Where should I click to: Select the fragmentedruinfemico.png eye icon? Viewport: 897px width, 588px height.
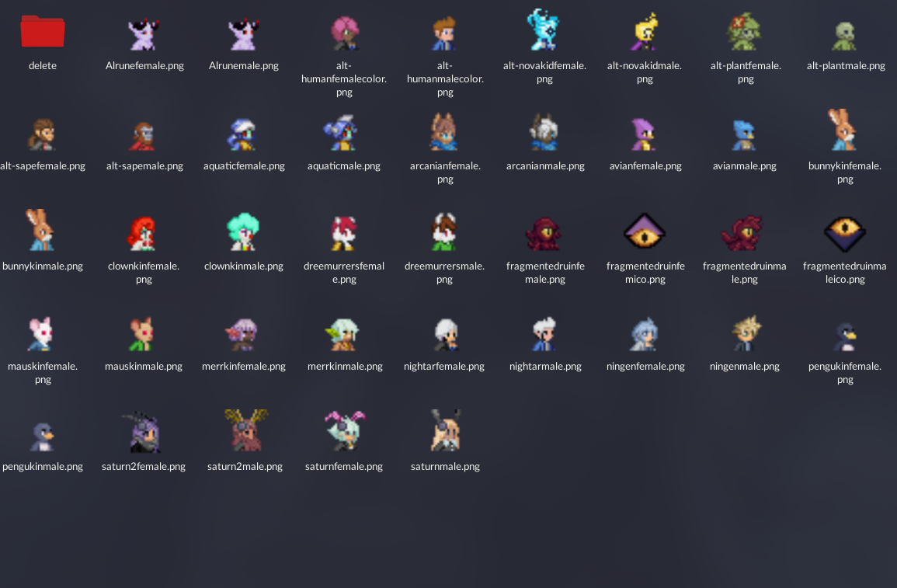click(645, 231)
